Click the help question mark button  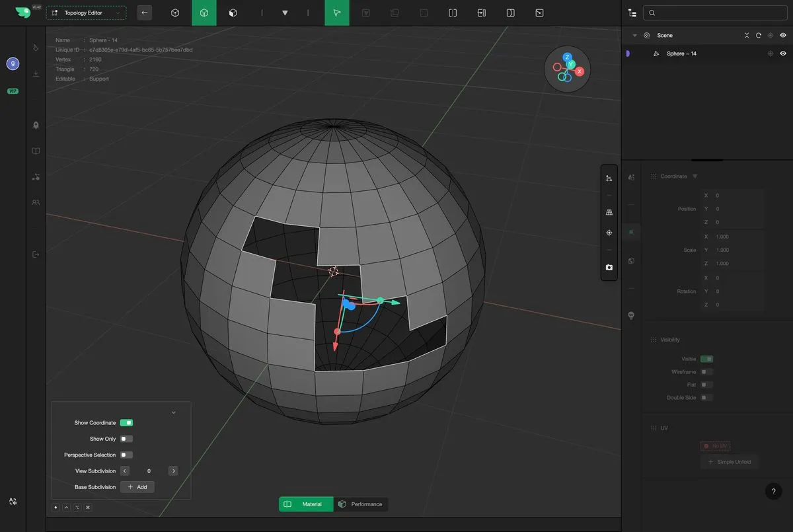click(x=773, y=492)
